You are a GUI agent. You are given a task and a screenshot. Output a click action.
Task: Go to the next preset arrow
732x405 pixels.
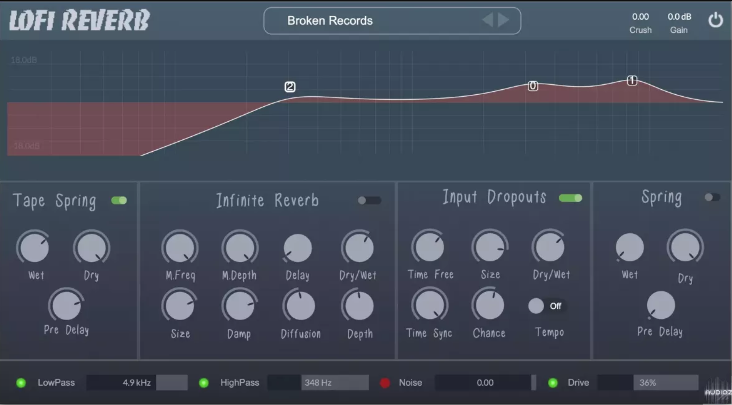(x=503, y=20)
